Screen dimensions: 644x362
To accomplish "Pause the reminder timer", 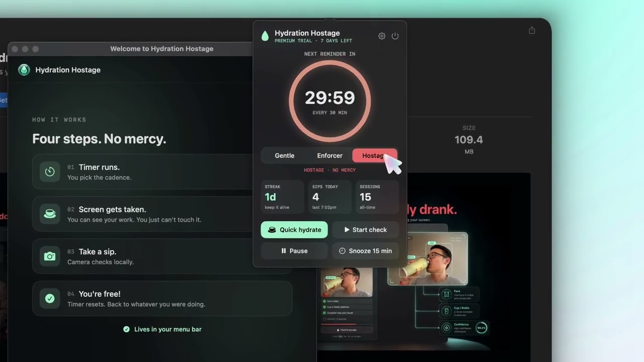I will coord(294,251).
